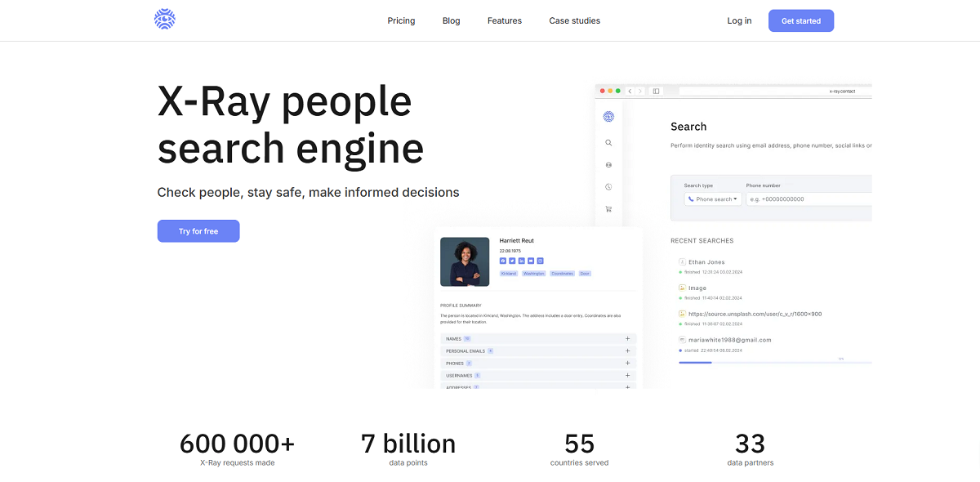Open the Pricing page from navigation

[401, 20]
